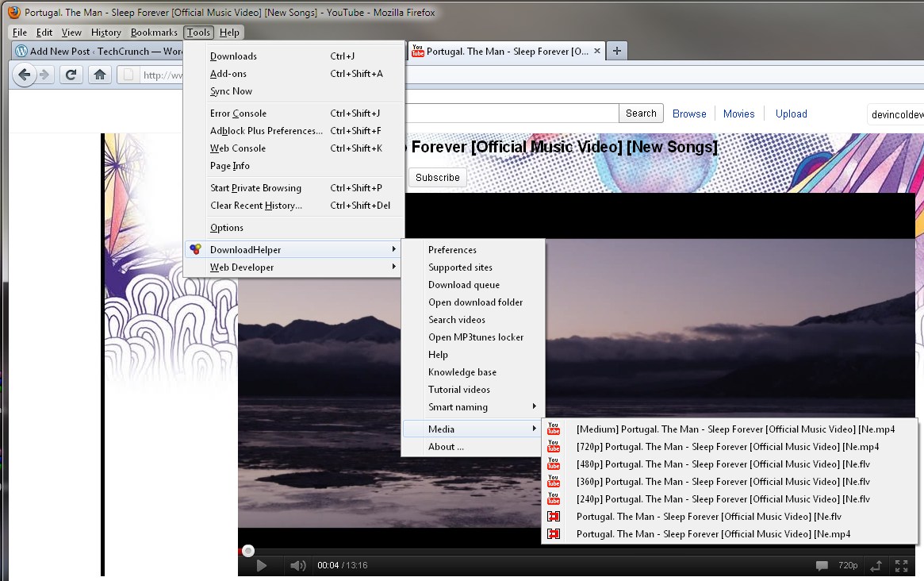
Task: Click the browser Back arrow button
Action: pyautogui.click(x=24, y=75)
